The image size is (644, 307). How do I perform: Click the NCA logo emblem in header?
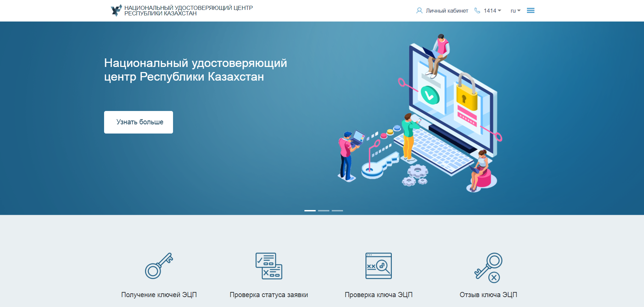[116, 11]
